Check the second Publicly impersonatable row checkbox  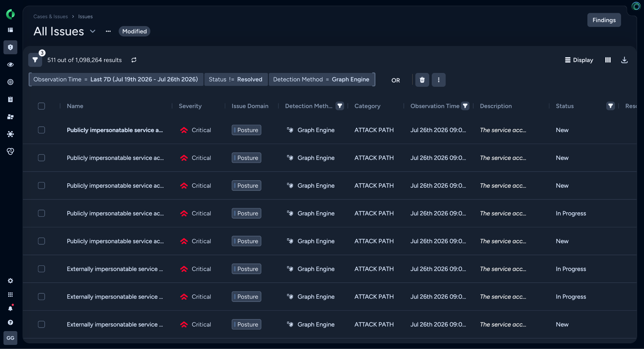point(42,158)
